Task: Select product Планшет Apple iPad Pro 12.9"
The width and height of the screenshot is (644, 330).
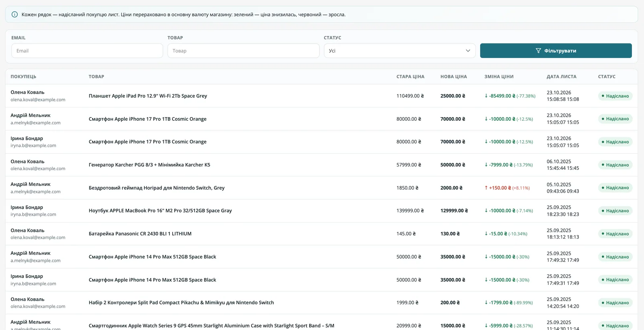Action: click(x=148, y=96)
